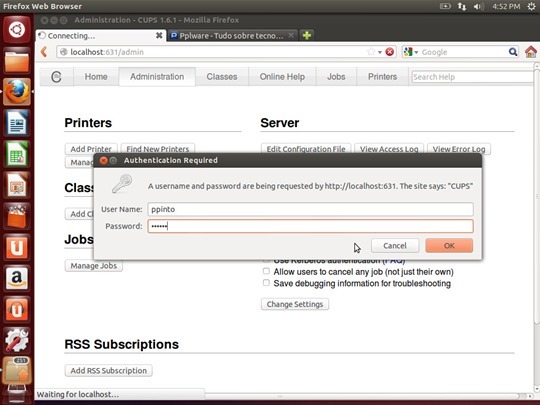
Task: Stop page loading with red X
Action: click(x=390, y=52)
